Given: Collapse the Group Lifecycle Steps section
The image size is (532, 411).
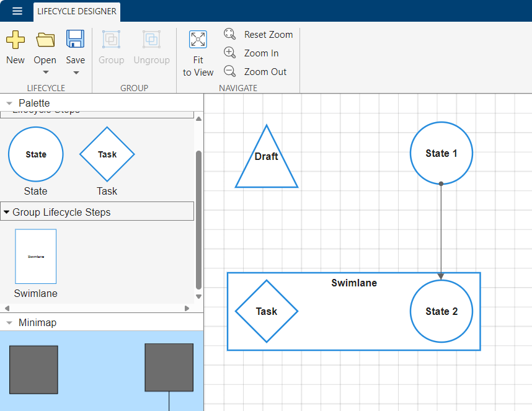Looking at the screenshot, I should click(7, 212).
